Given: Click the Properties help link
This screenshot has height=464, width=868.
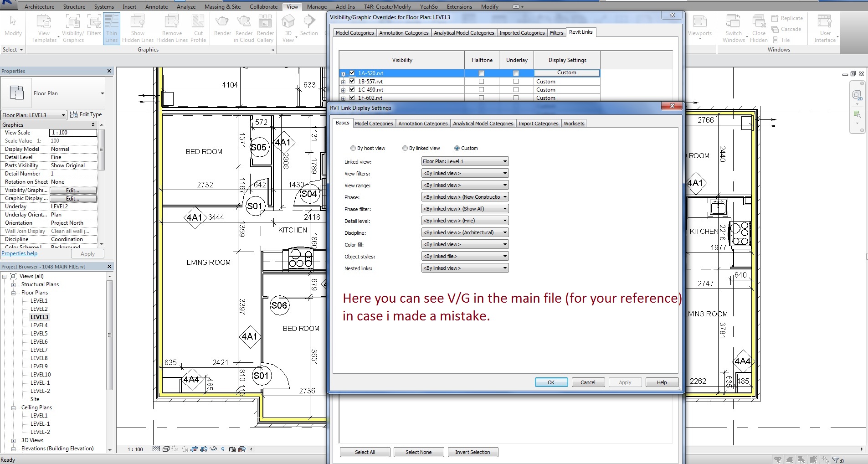Looking at the screenshot, I should point(20,253).
